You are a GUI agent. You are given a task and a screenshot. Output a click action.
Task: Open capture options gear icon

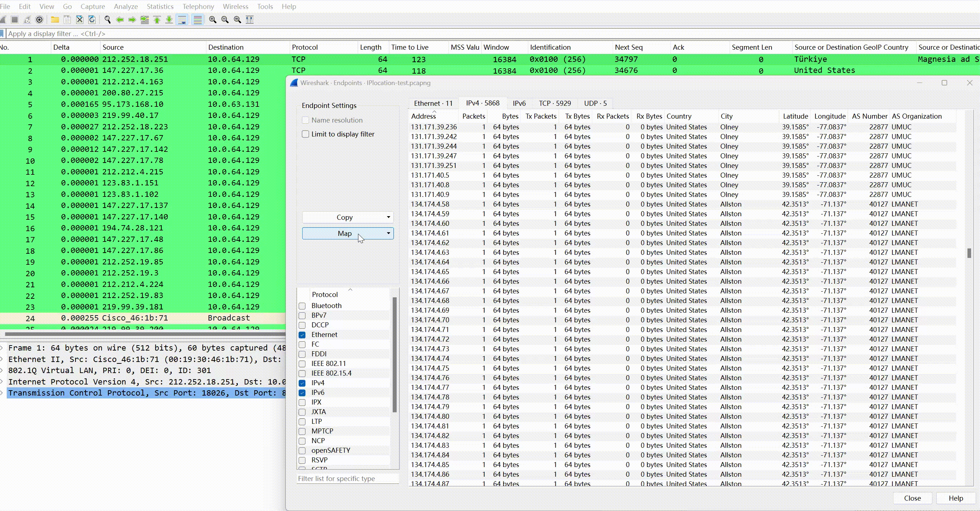point(40,20)
